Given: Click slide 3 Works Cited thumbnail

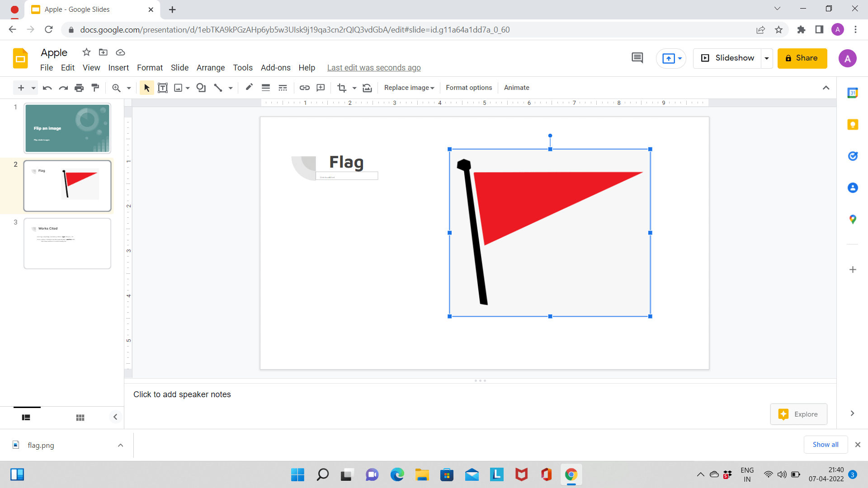Looking at the screenshot, I should [67, 243].
